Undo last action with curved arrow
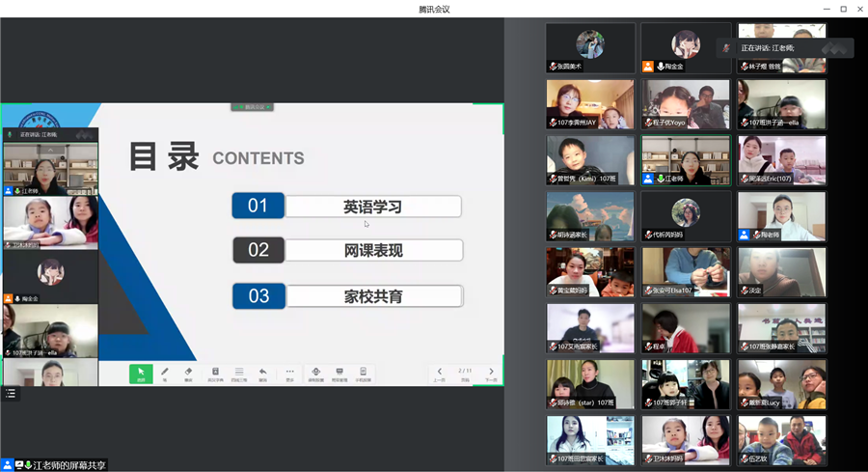The image size is (868, 472). [263, 374]
